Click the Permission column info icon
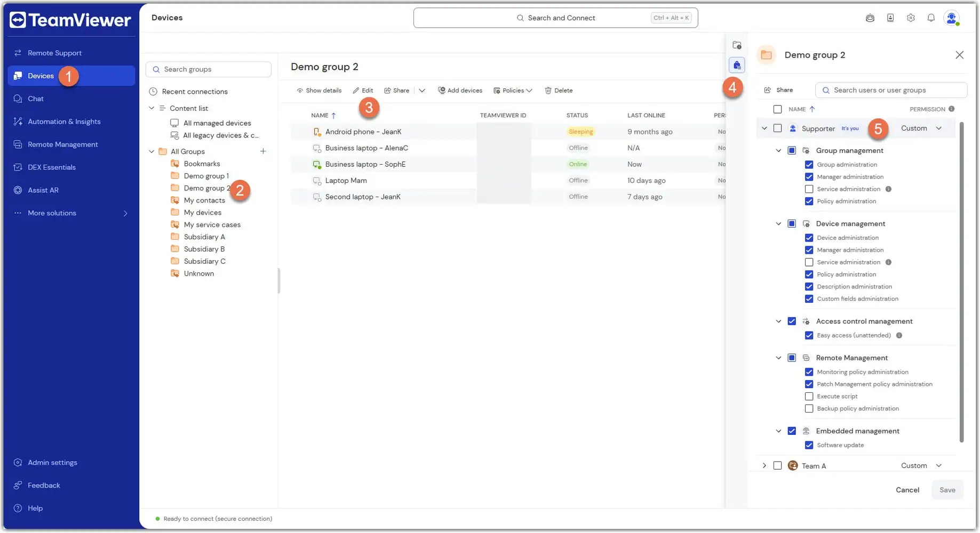The height and width of the screenshot is (533, 980). pos(951,109)
